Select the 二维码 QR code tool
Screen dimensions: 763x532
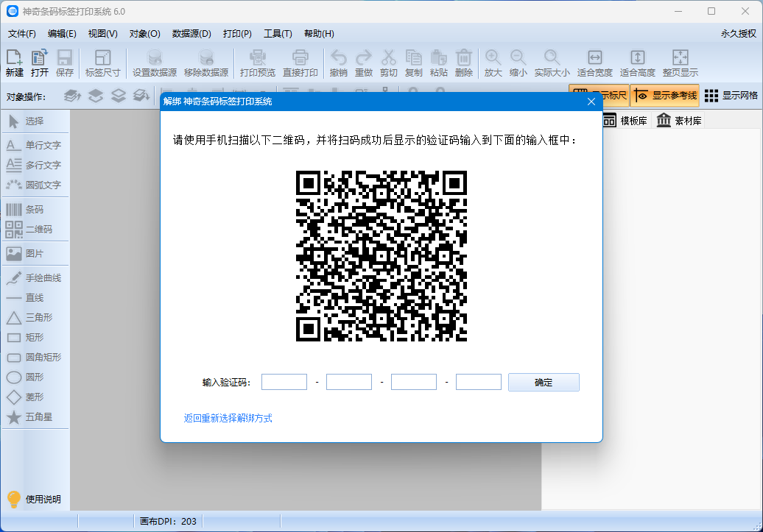[35, 229]
